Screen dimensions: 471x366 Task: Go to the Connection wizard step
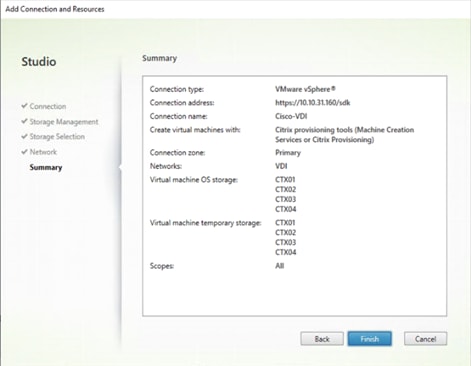48,106
